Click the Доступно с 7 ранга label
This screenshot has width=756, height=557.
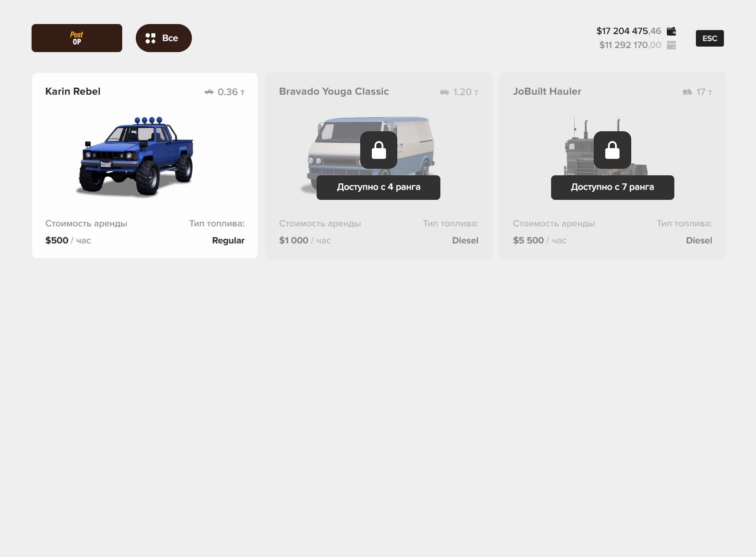point(612,187)
